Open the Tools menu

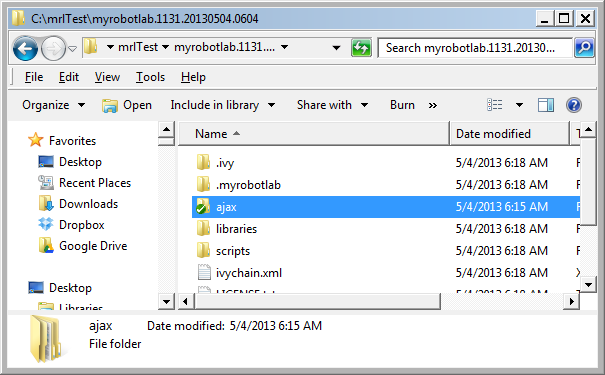coord(150,77)
